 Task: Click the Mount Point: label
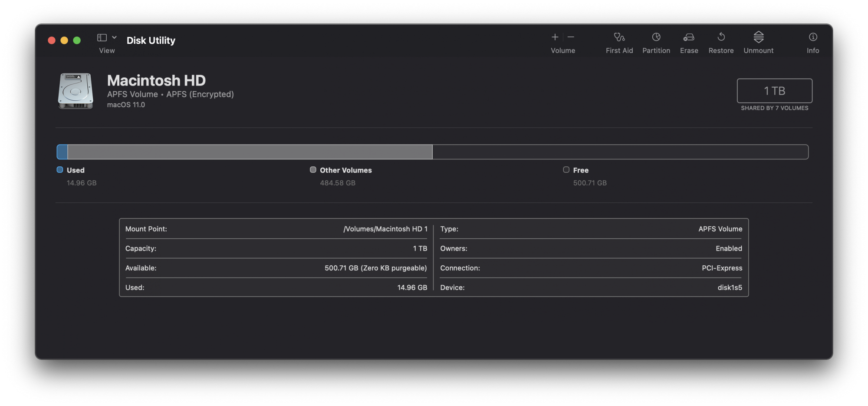146,229
